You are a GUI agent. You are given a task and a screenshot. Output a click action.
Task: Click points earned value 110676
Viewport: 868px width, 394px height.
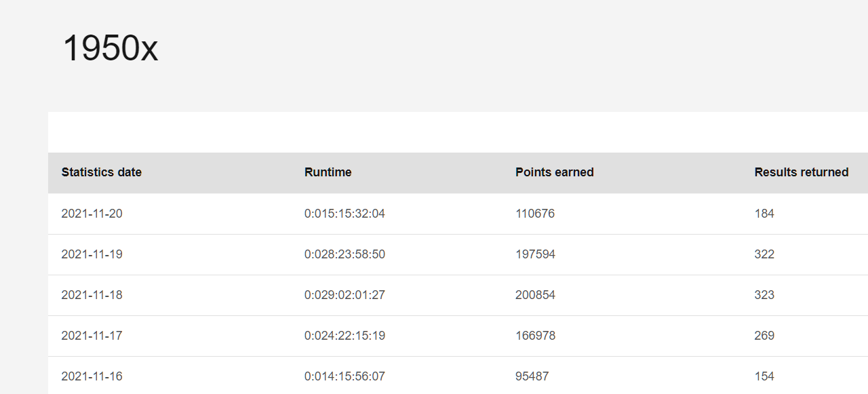tap(535, 214)
